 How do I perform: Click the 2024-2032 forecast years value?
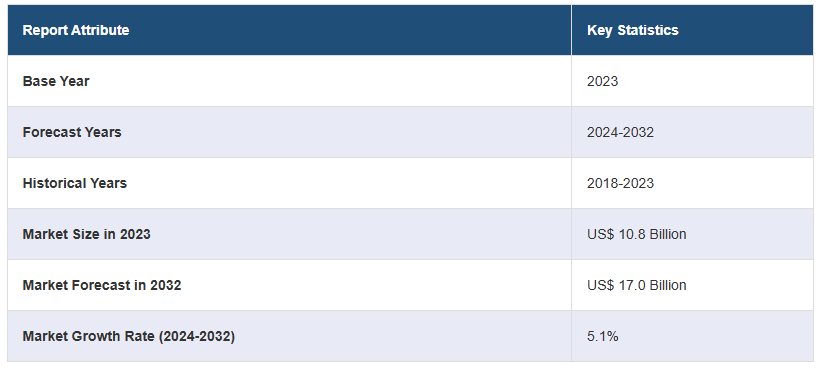[620, 132]
